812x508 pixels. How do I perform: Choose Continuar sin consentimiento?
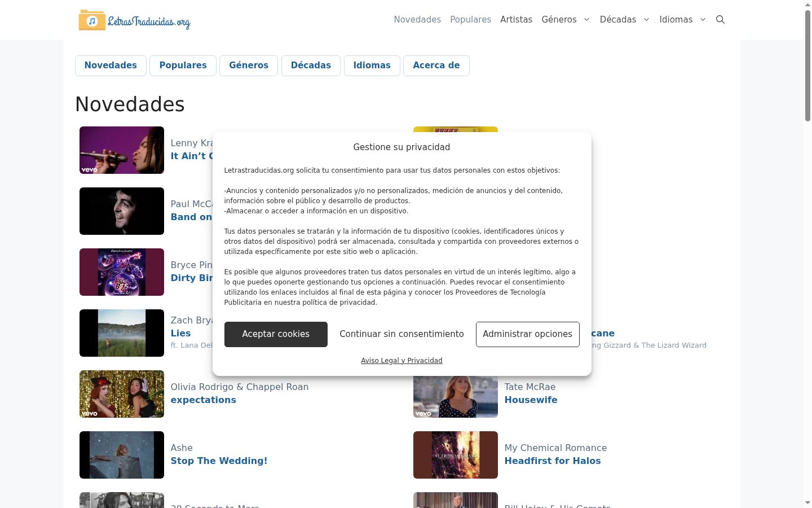tap(401, 334)
